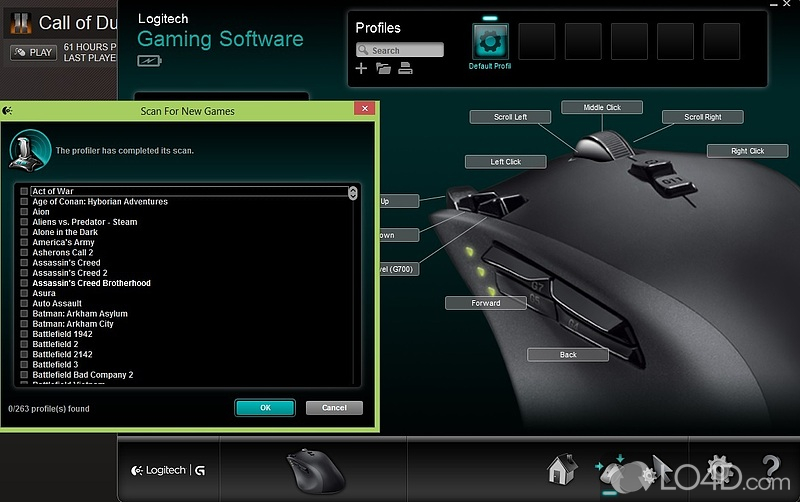Check Aliens vs. Predator - Steam
Screen dimensions: 800x502
[24, 222]
